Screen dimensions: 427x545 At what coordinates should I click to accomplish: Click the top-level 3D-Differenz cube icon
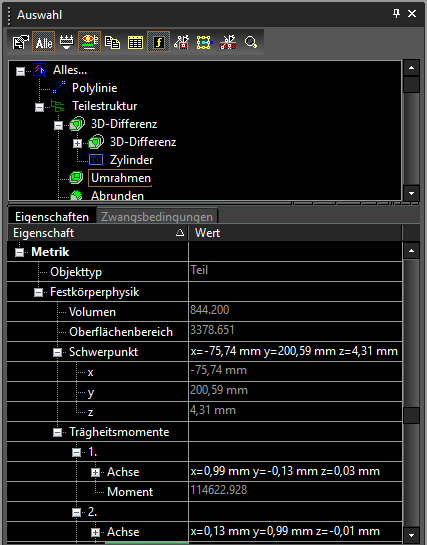[x=77, y=124]
